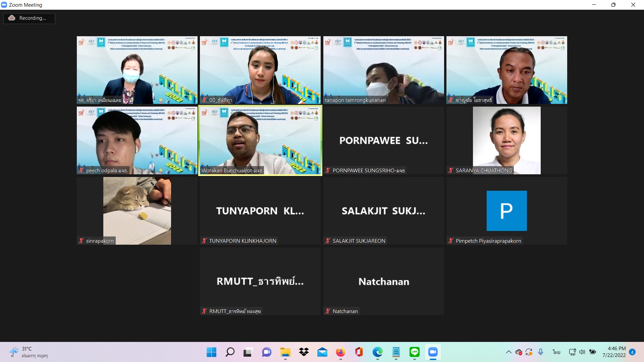644x362 pixels.
Task: Launch Firefox from the taskbar
Action: [340, 352]
